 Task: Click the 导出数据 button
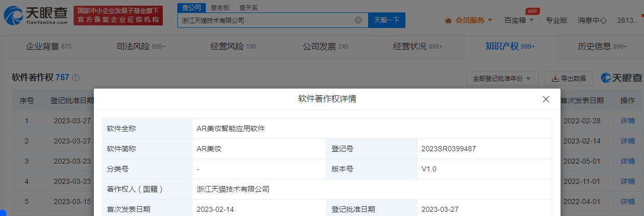click(569, 79)
